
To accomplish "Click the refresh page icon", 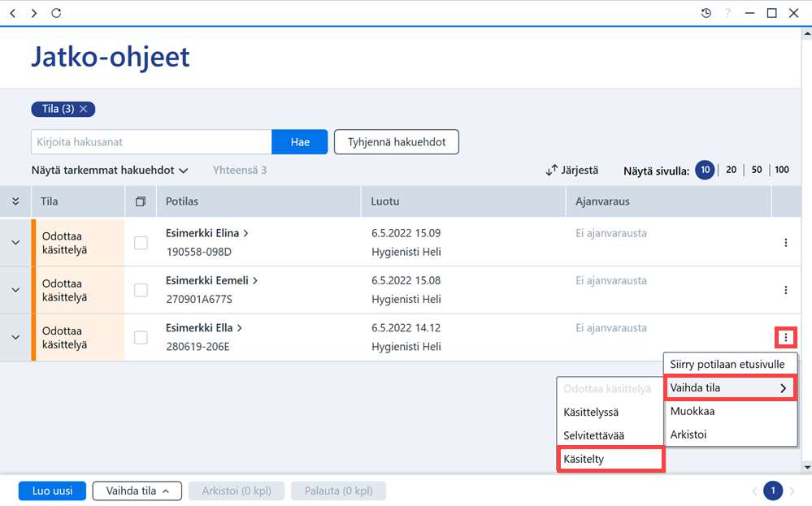I will point(56,13).
